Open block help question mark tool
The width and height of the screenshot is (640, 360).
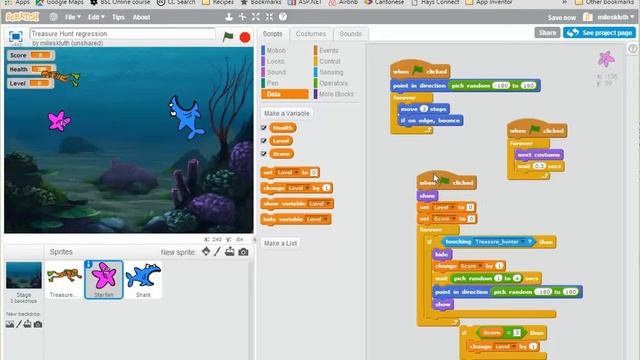(282, 17)
